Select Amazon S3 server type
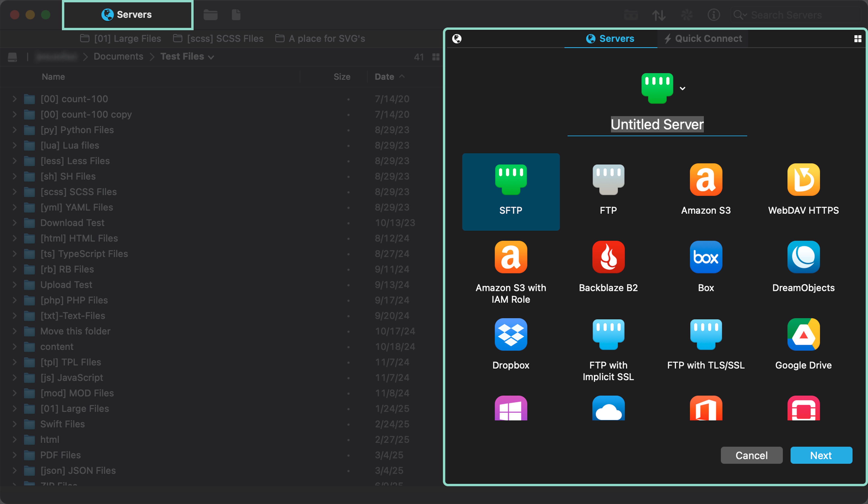 pos(706,180)
